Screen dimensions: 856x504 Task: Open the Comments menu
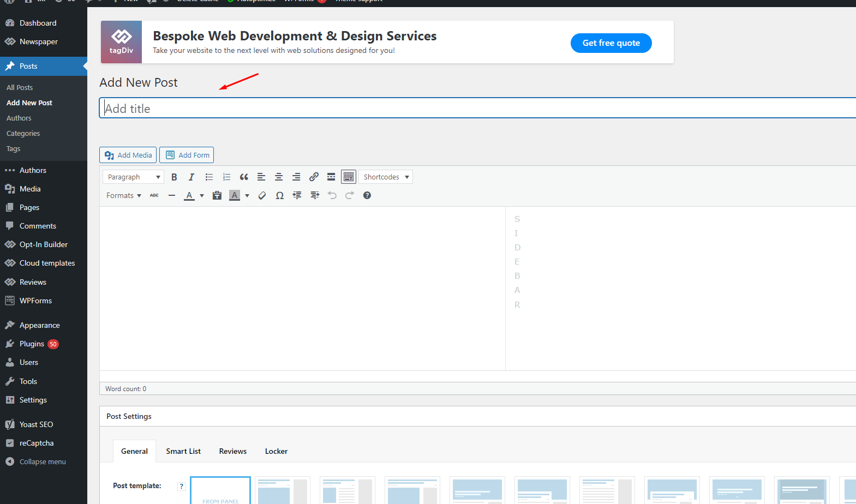pos(44,226)
